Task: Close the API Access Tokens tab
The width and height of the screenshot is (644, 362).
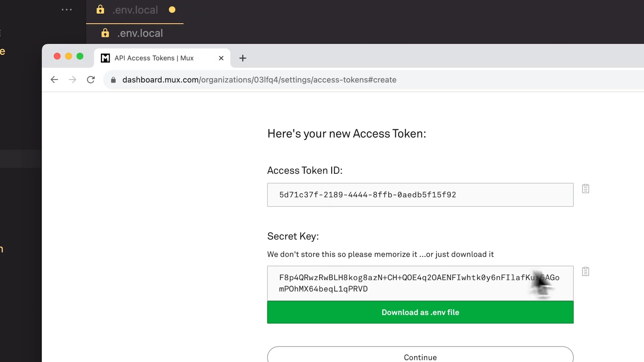Action: coord(221,58)
